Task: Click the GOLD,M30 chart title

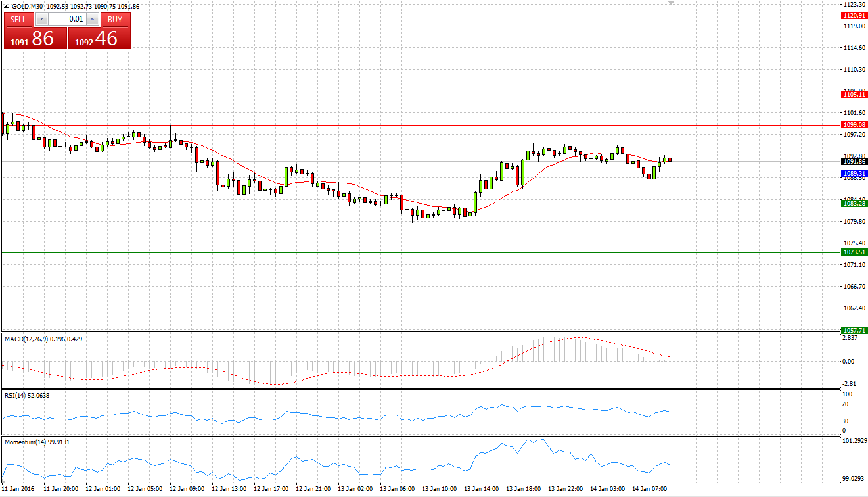Action: tap(27, 6)
